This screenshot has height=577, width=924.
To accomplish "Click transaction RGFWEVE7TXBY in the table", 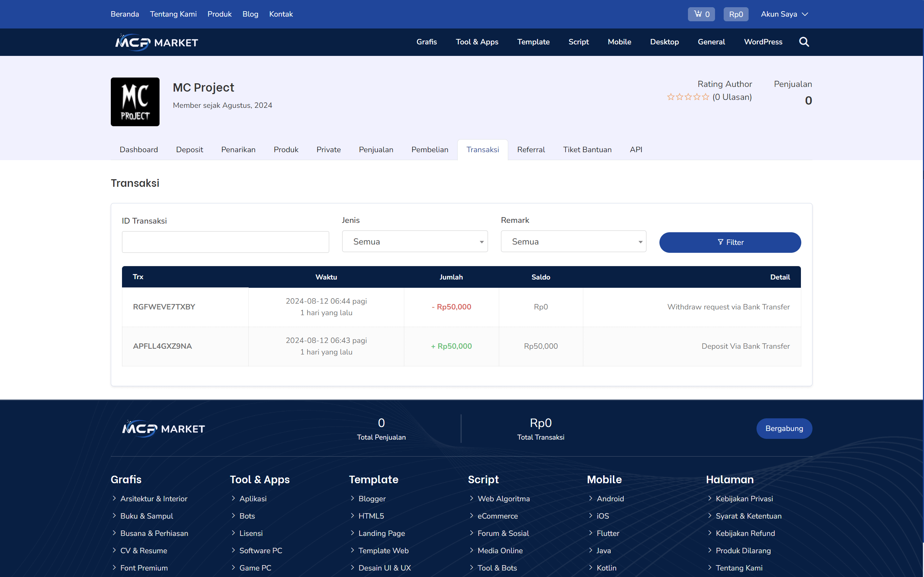I will (164, 307).
